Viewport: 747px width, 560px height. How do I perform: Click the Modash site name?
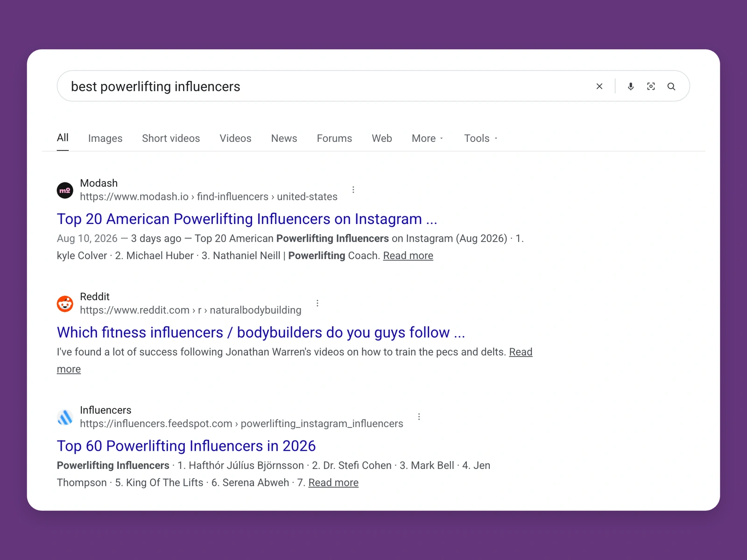pyautogui.click(x=99, y=183)
